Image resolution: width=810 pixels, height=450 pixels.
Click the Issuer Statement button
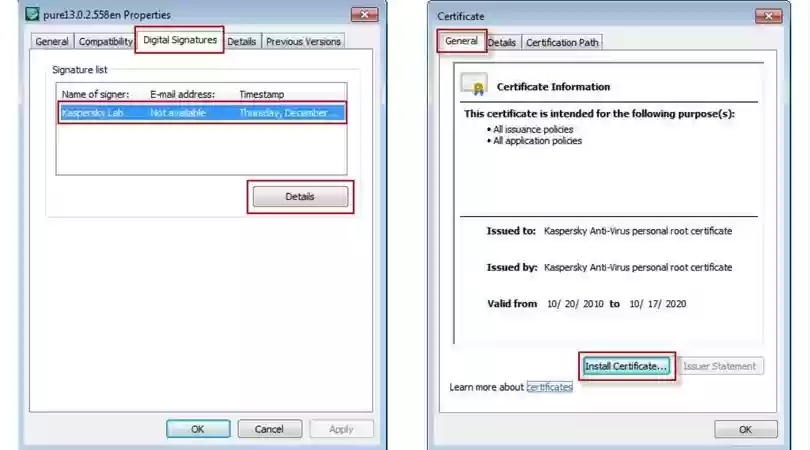click(x=720, y=366)
